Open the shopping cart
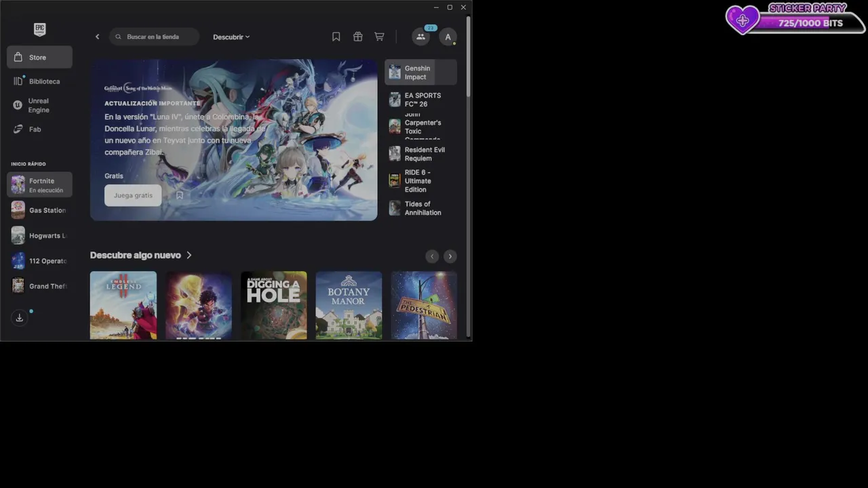Image resolution: width=868 pixels, height=488 pixels. tap(379, 37)
